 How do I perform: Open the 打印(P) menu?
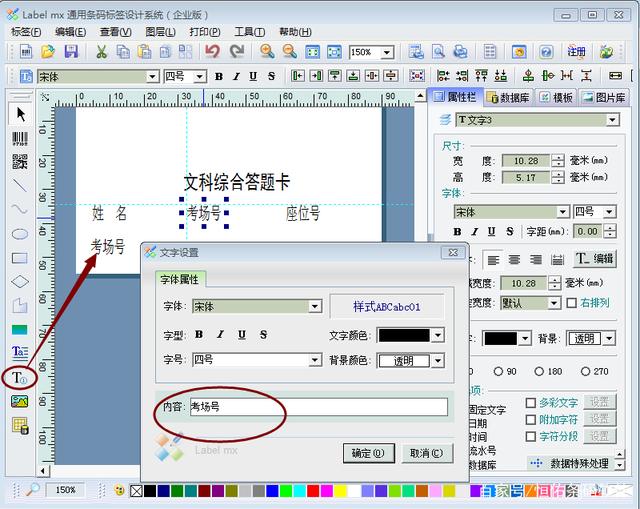pyautogui.click(x=205, y=32)
